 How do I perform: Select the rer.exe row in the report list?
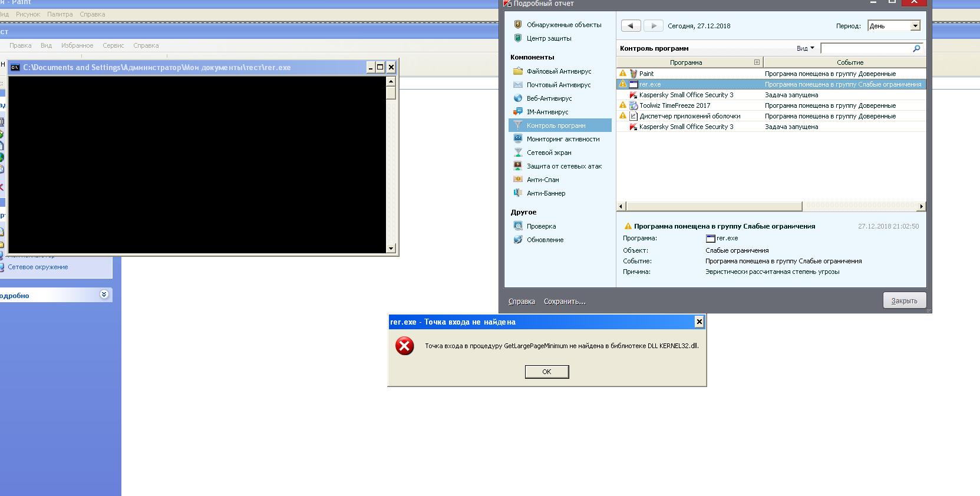point(771,84)
